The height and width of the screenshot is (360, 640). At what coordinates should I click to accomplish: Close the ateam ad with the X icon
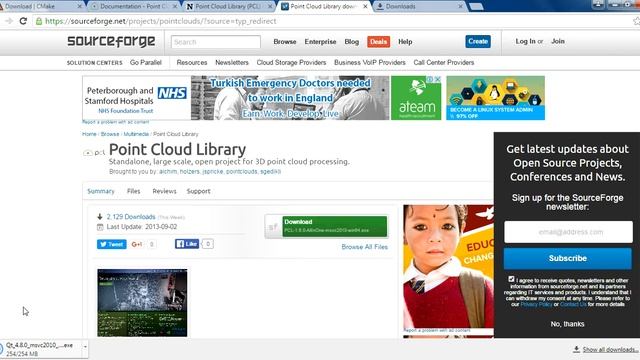(x=438, y=79)
